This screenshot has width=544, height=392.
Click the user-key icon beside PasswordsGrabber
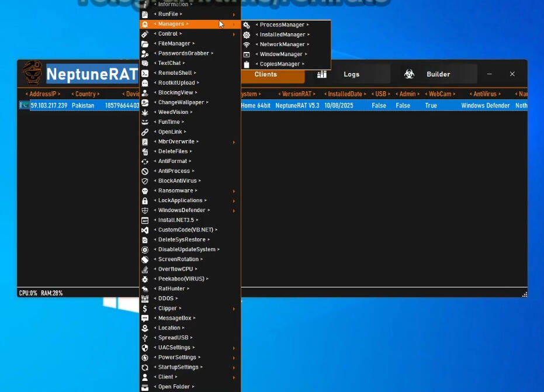pos(145,53)
